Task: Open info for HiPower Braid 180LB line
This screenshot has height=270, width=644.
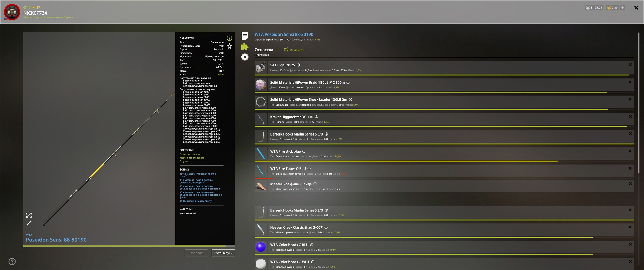Action: click(348, 82)
